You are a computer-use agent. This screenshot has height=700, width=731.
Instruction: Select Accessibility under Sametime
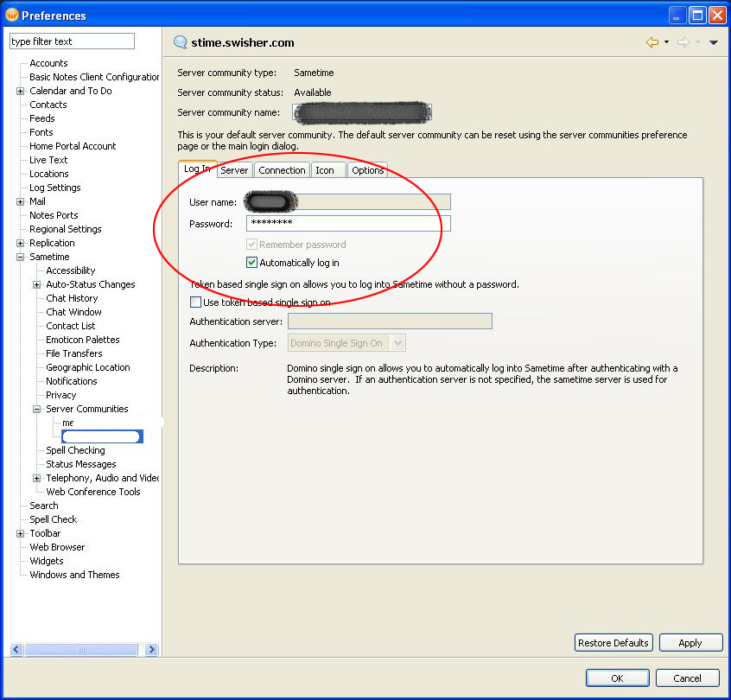tap(70, 270)
